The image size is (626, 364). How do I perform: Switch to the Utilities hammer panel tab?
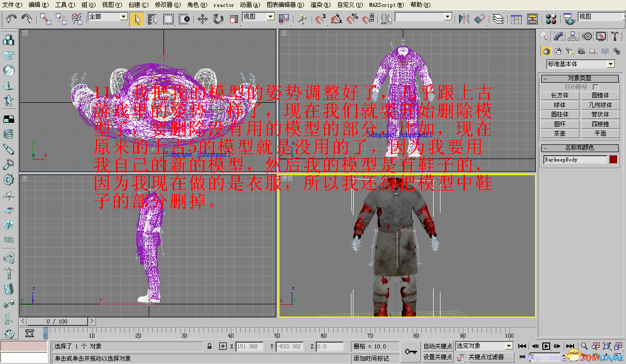[615, 36]
